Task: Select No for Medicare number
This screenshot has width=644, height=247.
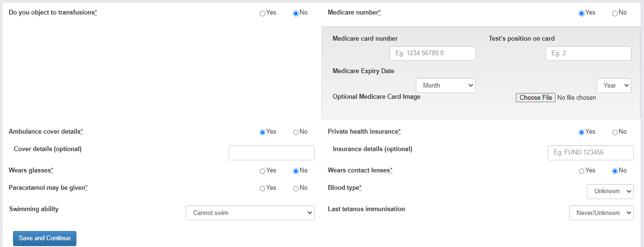Action: [615, 13]
